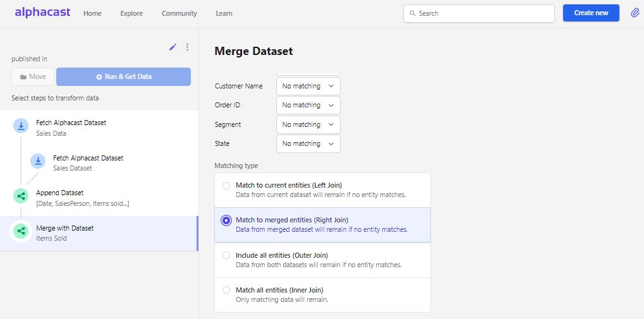Click the 'published in' text
The image size is (644, 319).
coord(29,59)
